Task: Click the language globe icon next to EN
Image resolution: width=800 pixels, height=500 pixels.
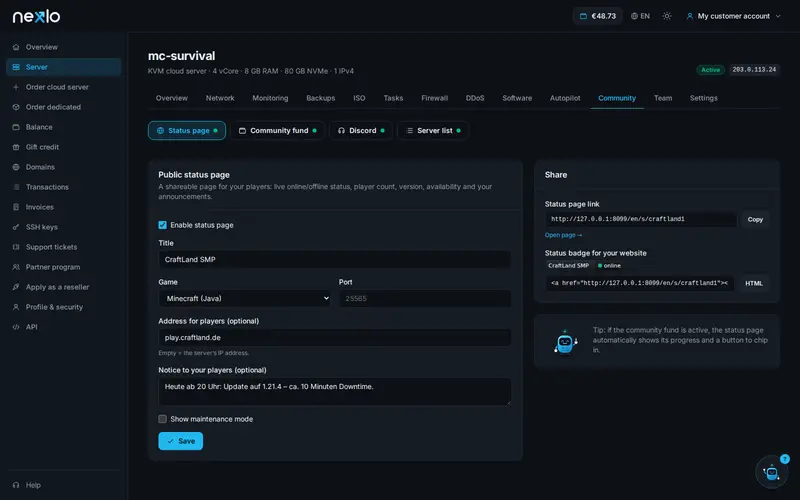Action: tap(634, 16)
